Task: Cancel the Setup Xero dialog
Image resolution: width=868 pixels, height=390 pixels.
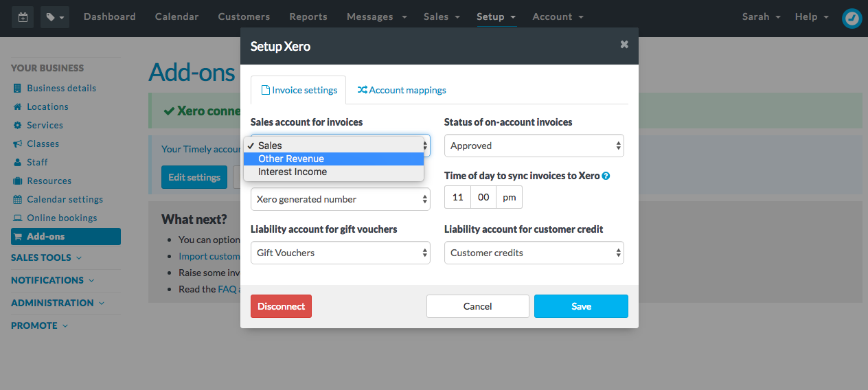Action: pyautogui.click(x=477, y=306)
